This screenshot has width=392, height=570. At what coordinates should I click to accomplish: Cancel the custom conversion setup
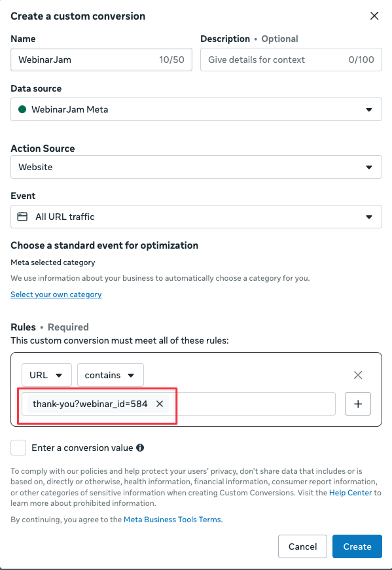click(x=302, y=546)
